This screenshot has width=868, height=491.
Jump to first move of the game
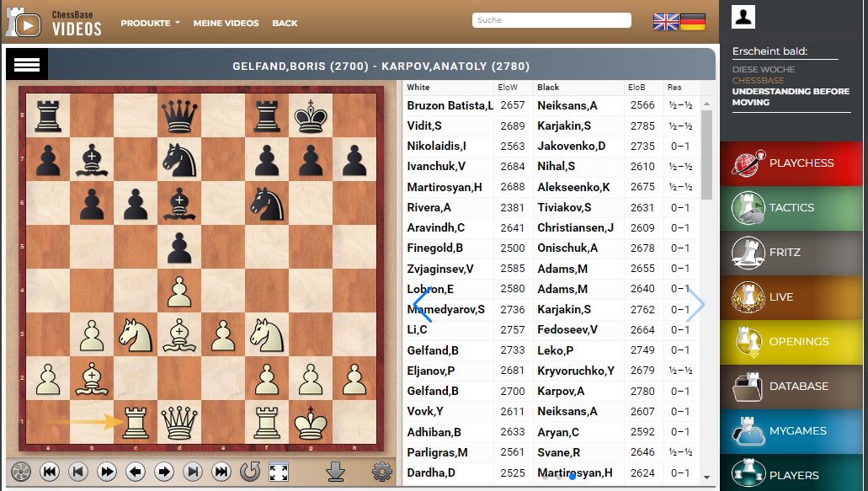51,473
